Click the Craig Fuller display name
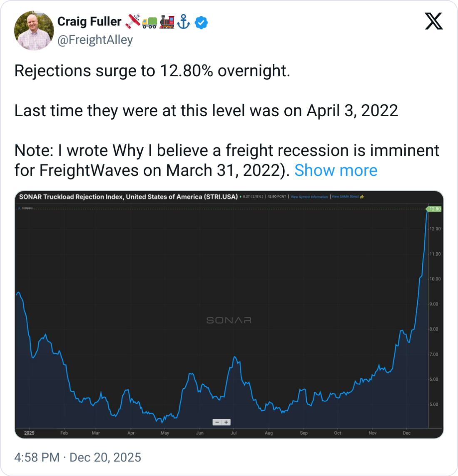This screenshot has height=476, width=458. [89, 22]
